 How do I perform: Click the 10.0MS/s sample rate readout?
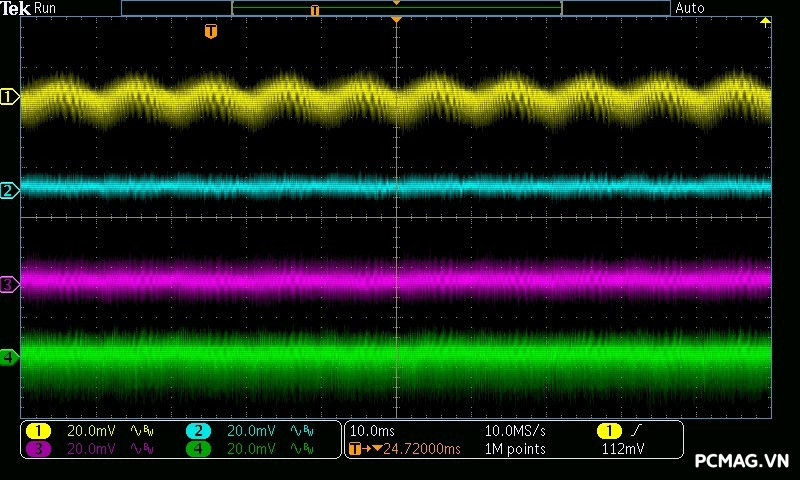[x=516, y=431]
